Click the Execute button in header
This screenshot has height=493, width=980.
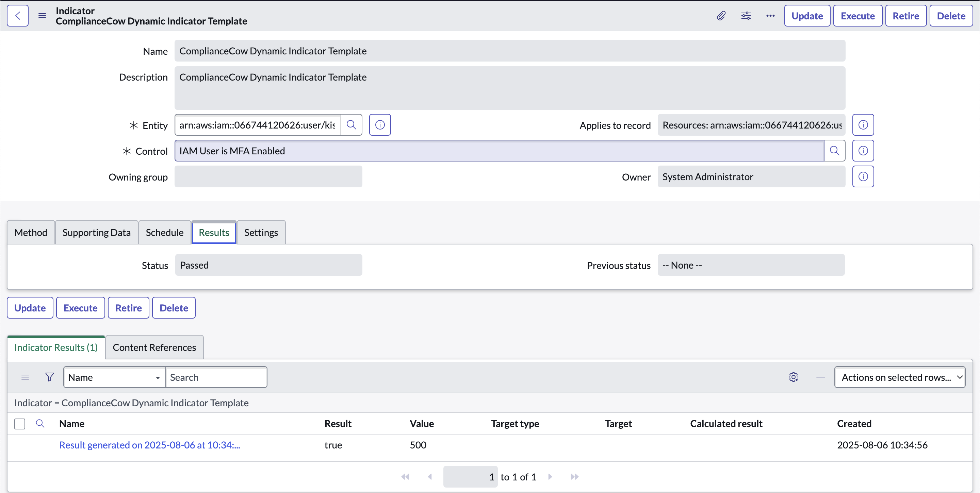857,16
